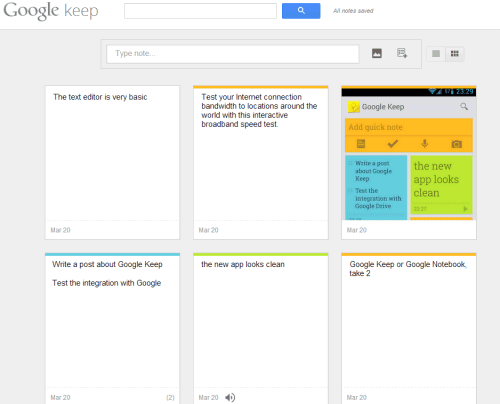This screenshot has width=500, height=404.
Task: Open the Google Keep phone screenshot note
Action: 409,162
